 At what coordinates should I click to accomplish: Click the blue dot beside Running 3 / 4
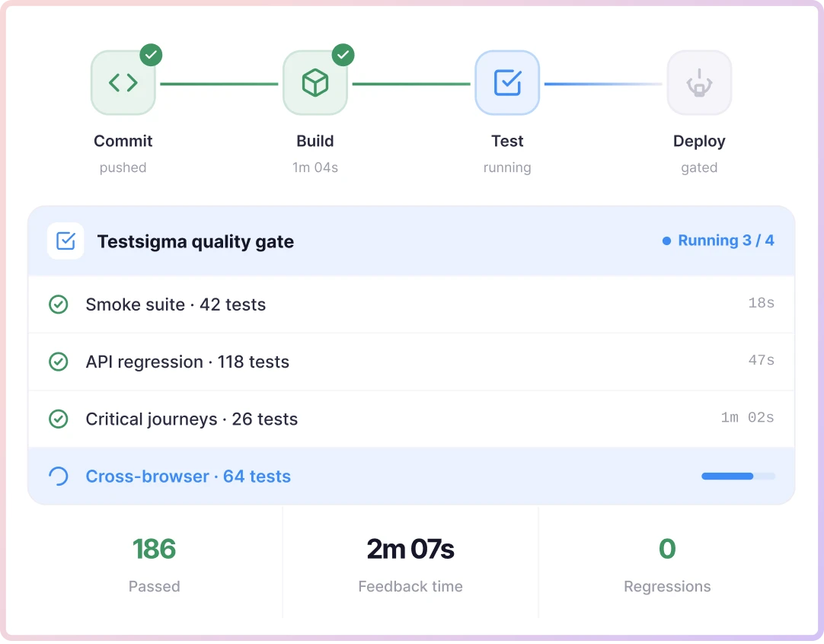click(x=666, y=241)
